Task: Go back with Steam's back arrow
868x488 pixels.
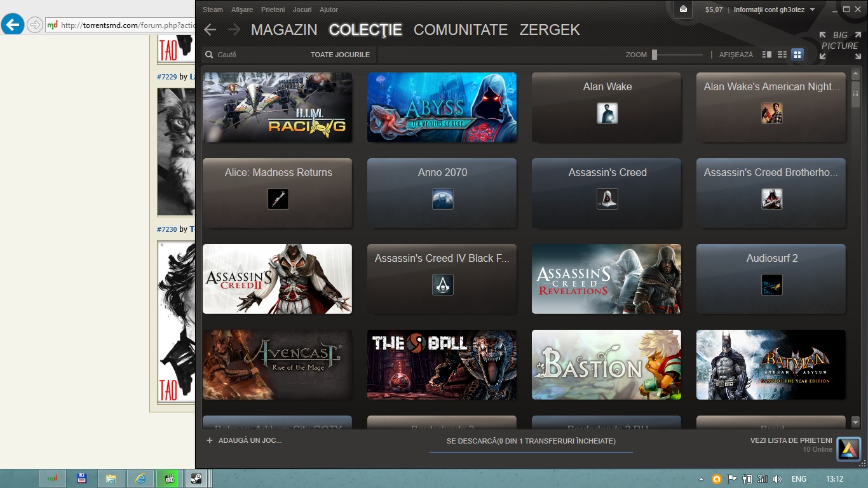Action: [x=210, y=30]
